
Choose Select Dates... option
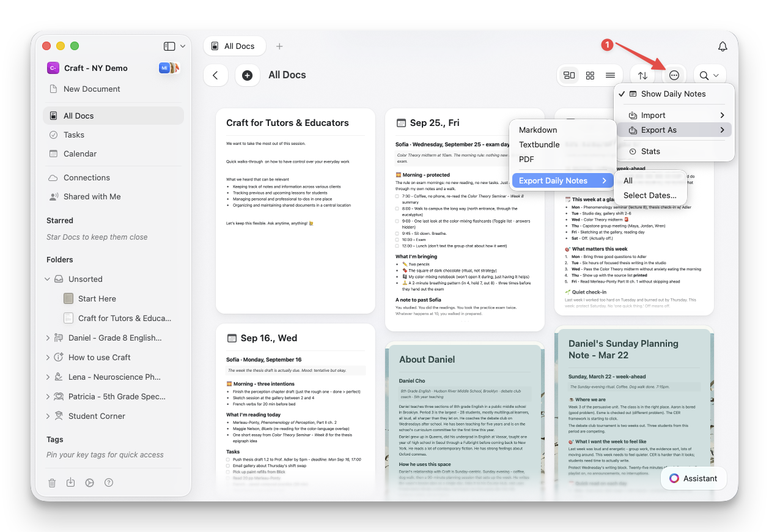(651, 195)
